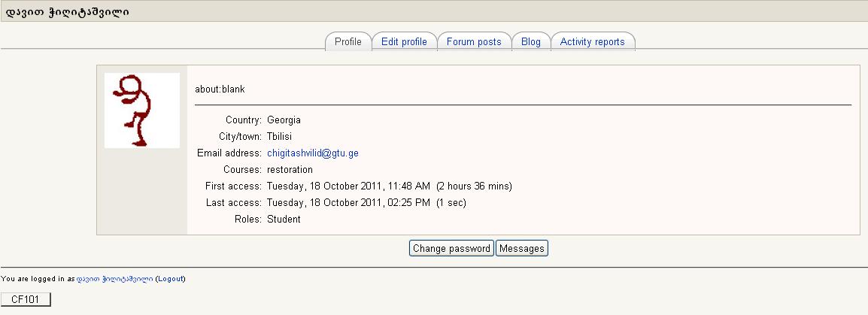Click the about:blank description text
868x315 pixels.
(x=220, y=89)
